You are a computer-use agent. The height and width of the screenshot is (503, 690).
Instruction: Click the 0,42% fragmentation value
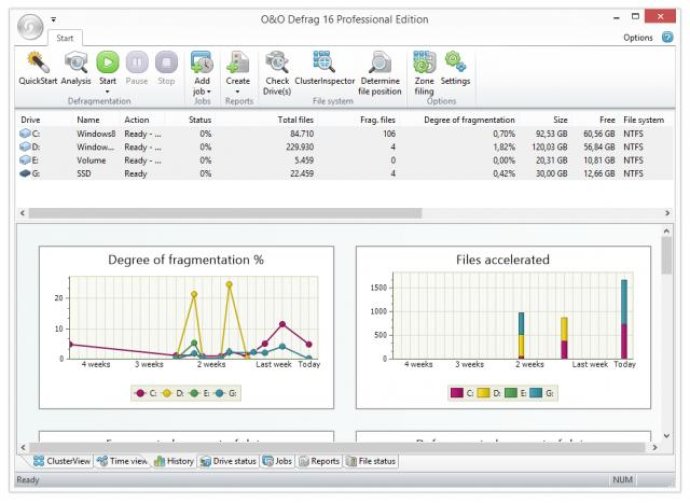pos(504,173)
